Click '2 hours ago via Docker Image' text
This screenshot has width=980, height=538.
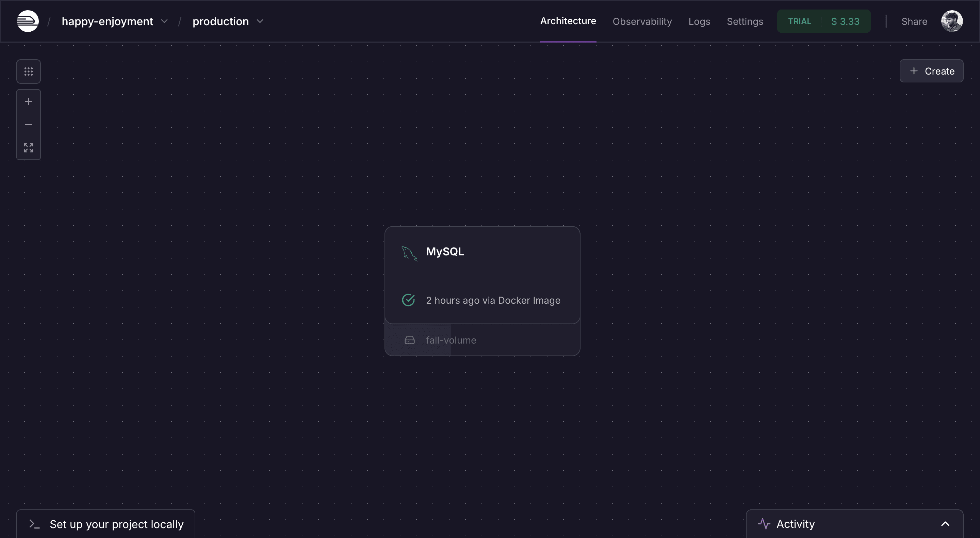click(x=493, y=300)
